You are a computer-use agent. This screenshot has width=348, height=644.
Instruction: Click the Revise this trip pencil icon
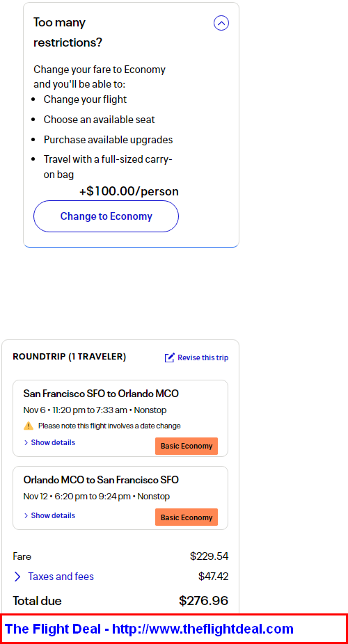(x=170, y=357)
